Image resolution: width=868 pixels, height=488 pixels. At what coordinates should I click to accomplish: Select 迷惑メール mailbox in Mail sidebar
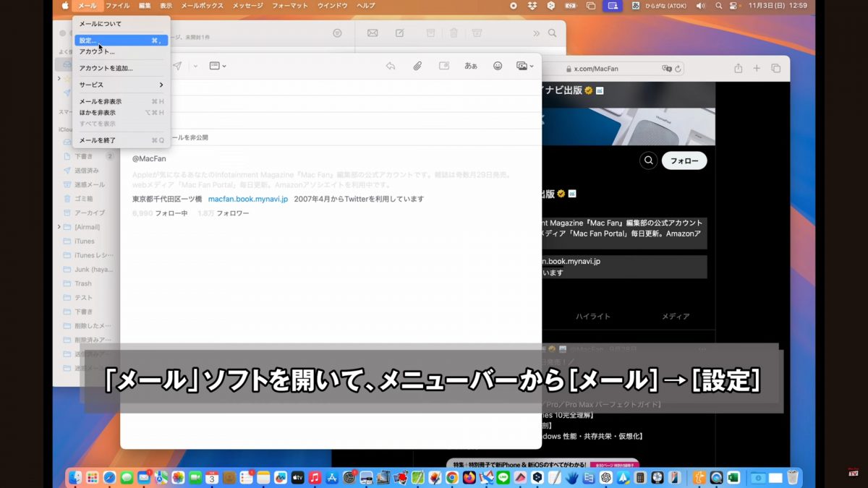[x=89, y=184]
